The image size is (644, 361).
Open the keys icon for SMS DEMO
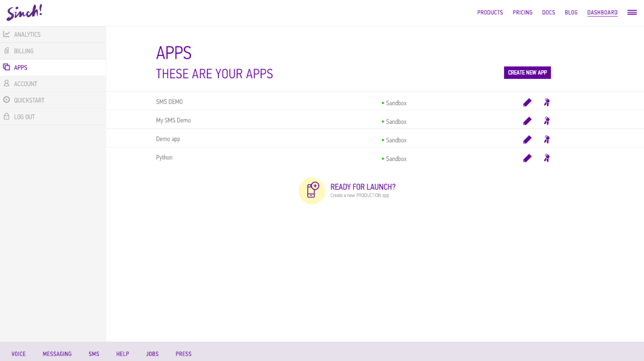point(546,103)
